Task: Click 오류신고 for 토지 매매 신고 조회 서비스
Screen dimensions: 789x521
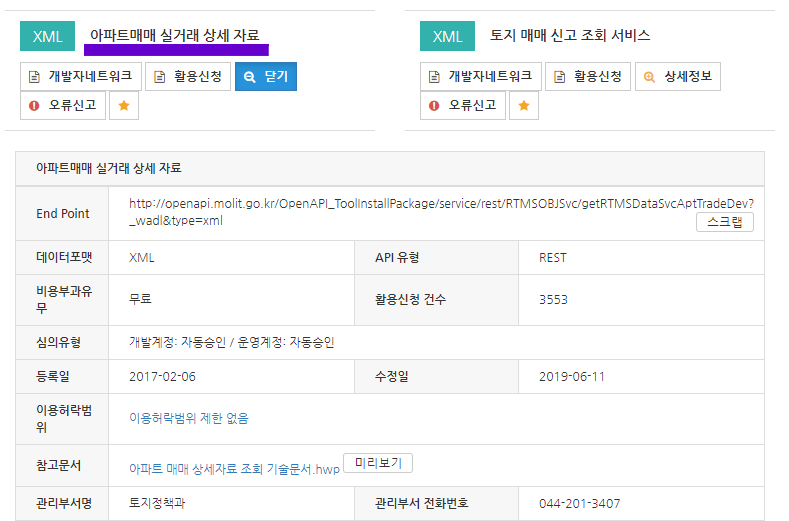Action: click(x=463, y=105)
